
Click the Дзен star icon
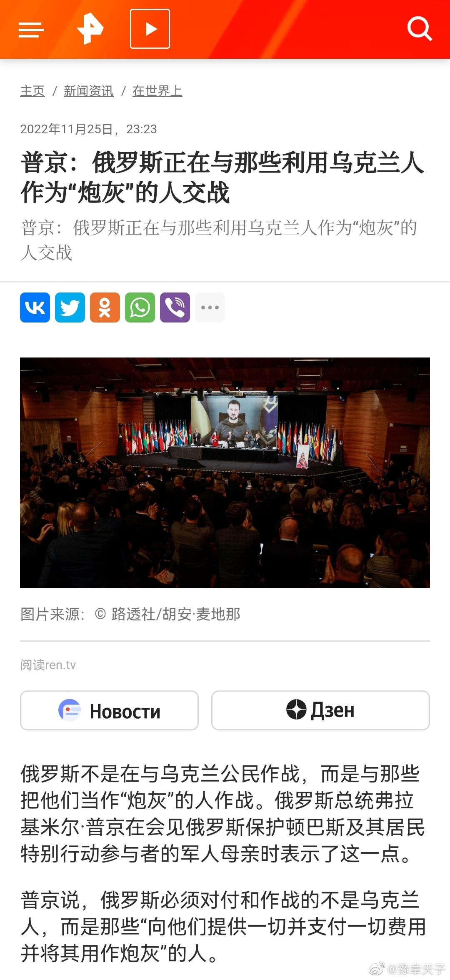coord(296,709)
